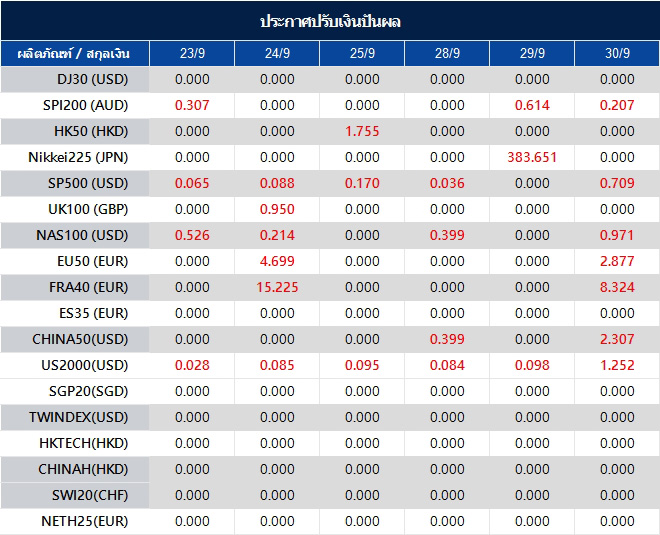Click SP500 value 0.088
Image resolution: width=660 pixels, height=535 pixels.
pos(277,184)
